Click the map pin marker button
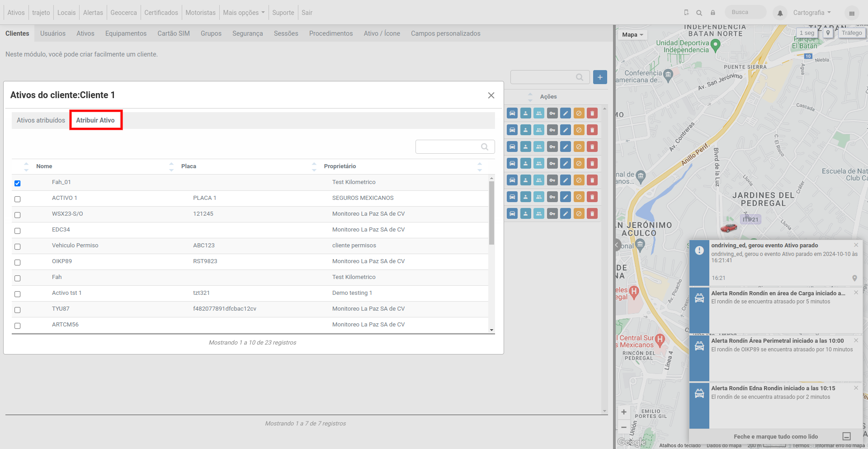The height and width of the screenshot is (449, 868). pyautogui.click(x=828, y=33)
